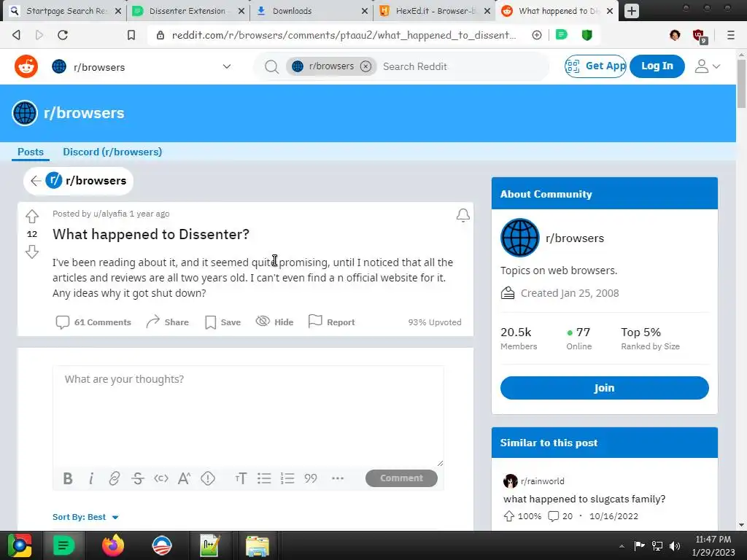Mark text as spoiler
Screen dimensions: 747x560
click(208, 478)
